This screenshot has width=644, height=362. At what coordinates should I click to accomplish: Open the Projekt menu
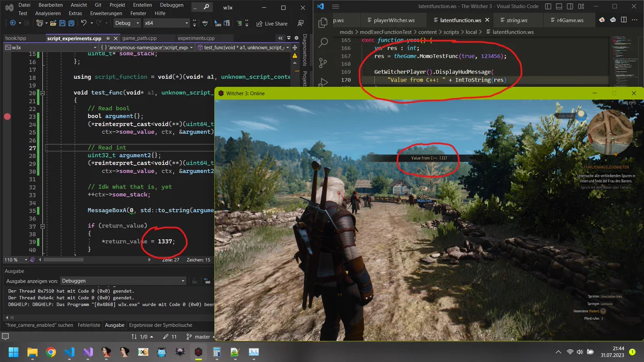117,5
